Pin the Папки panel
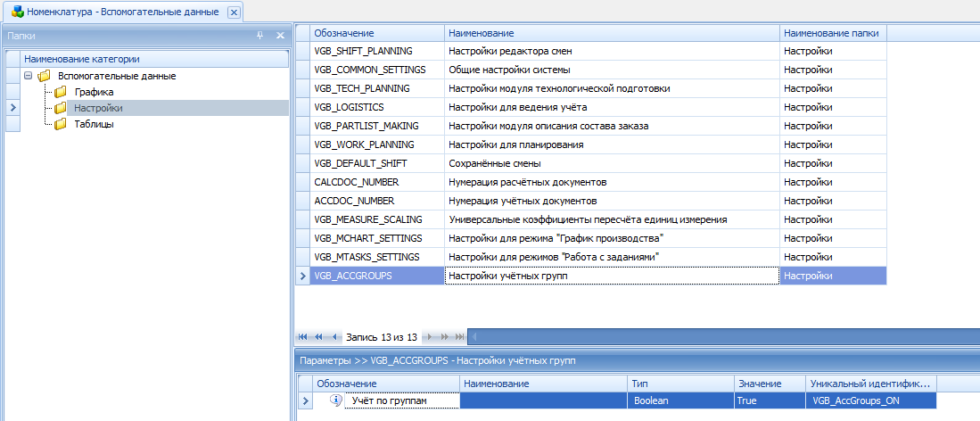Screen dimensions: 980x421 260,35
